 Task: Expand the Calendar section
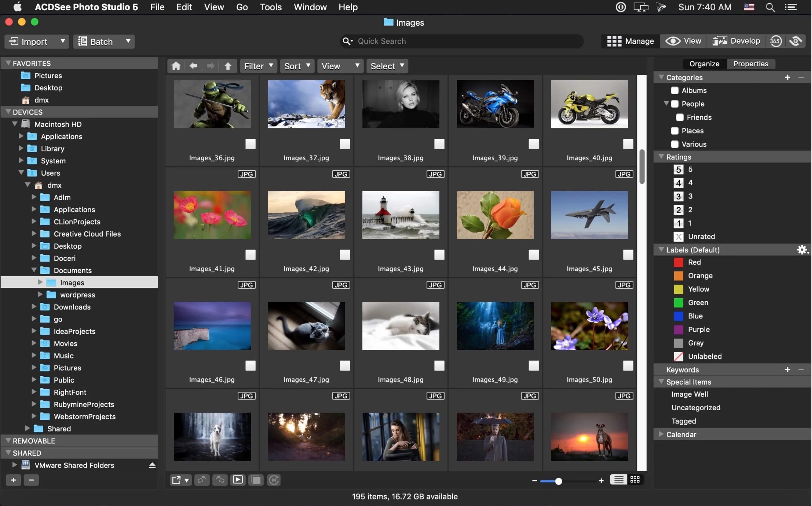click(661, 434)
